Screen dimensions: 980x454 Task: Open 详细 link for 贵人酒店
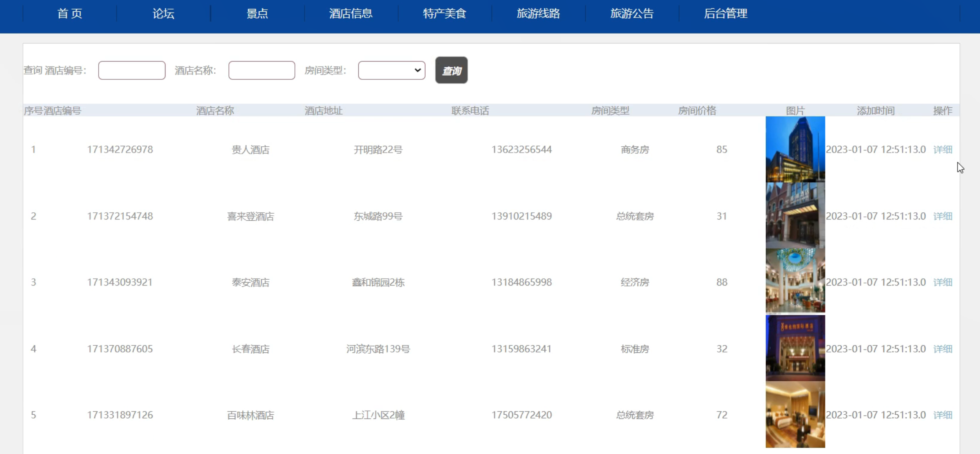(942, 150)
